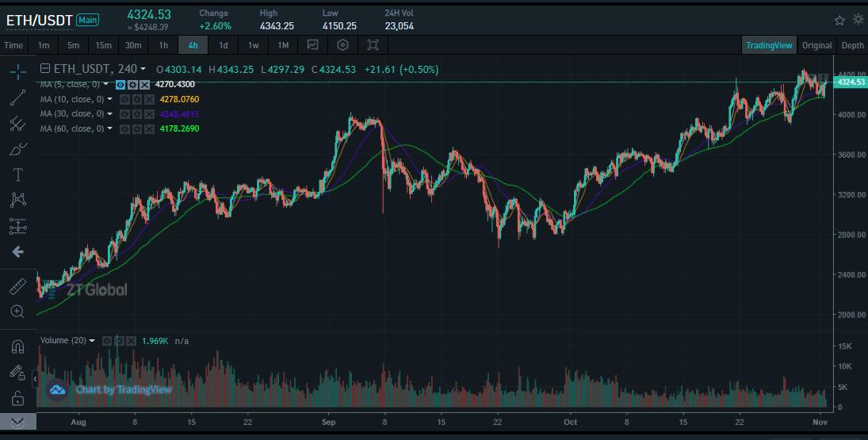Hide the MA 30 indicator line
868x440 pixels.
click(124, 114)
